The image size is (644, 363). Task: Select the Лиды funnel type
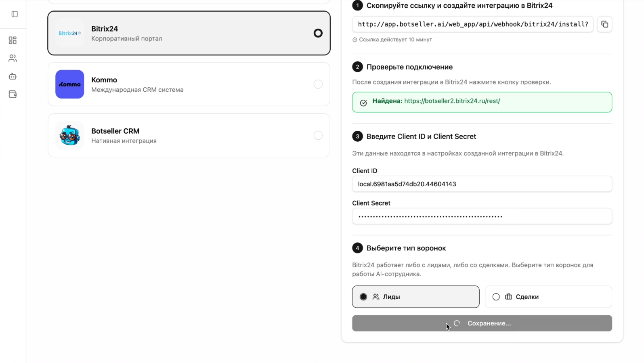(x=415, y=297)
